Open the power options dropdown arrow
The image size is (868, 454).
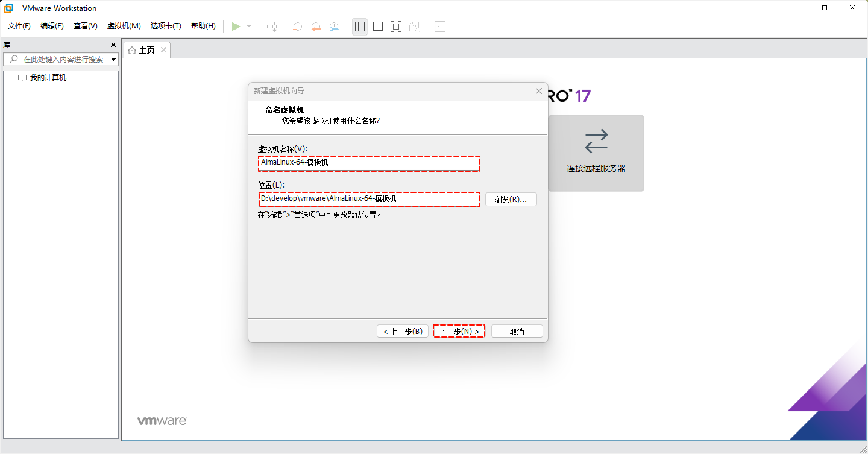pyautogui.click(x=247, y=26)
